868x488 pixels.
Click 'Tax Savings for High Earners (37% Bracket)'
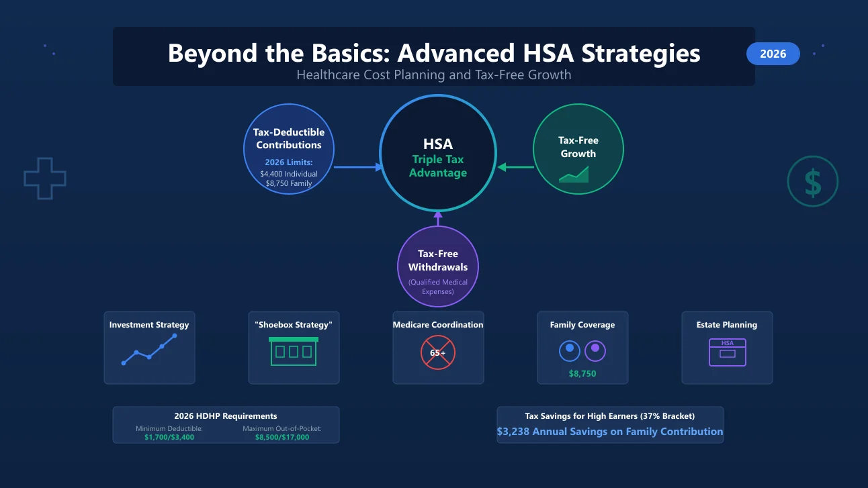[x=610, y=416]
